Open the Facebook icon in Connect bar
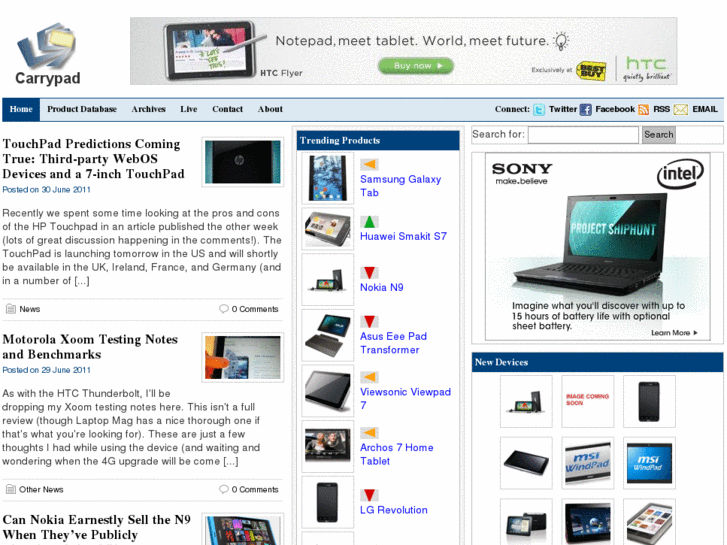Viewport: 727px width, 545px height. point(586,109)
